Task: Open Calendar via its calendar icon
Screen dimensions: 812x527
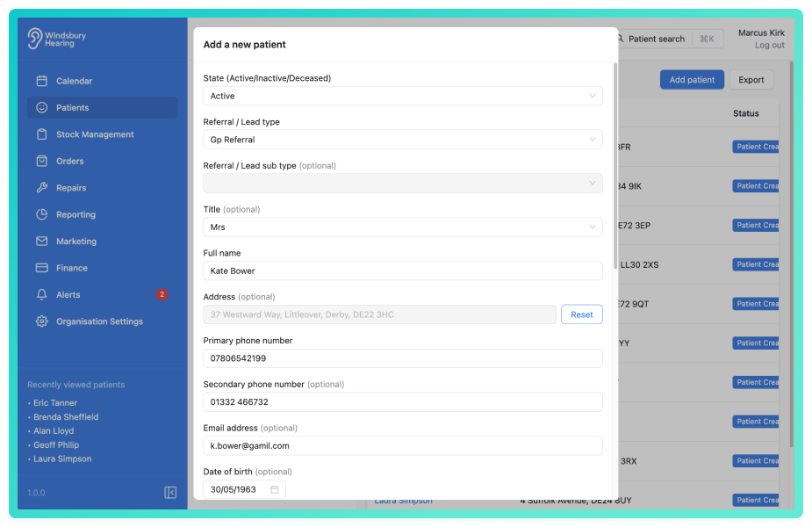Action: pos(42,81)
